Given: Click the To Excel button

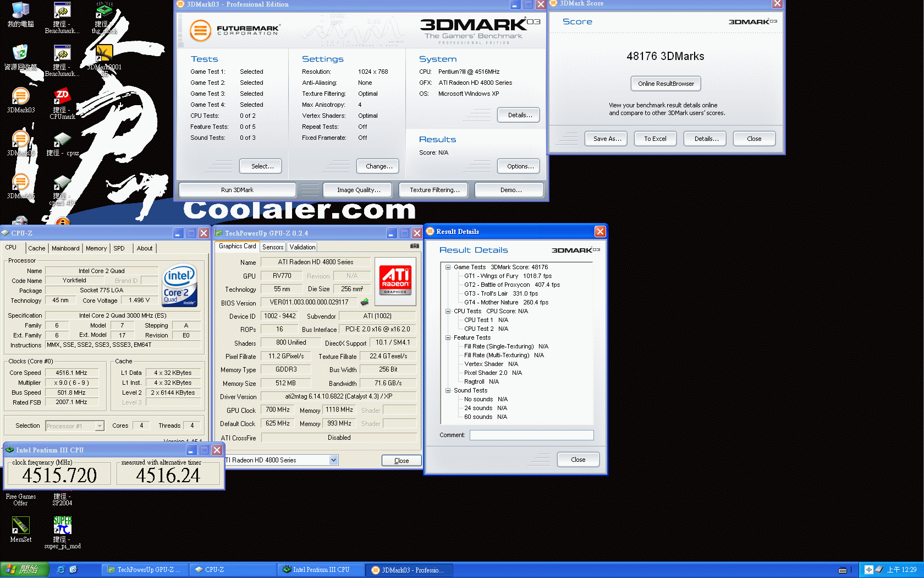Looking at the screenshot, I should 655,139.
